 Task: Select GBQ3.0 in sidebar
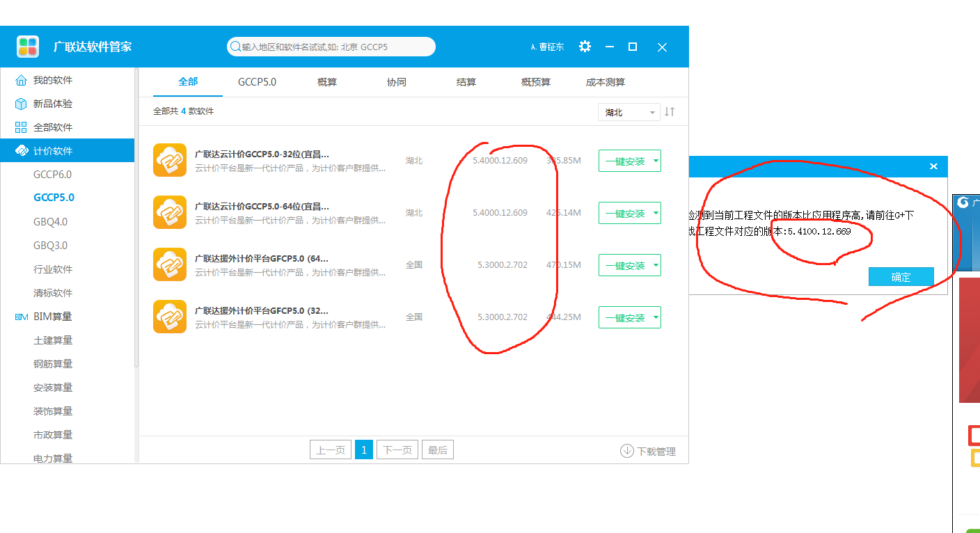50,246
